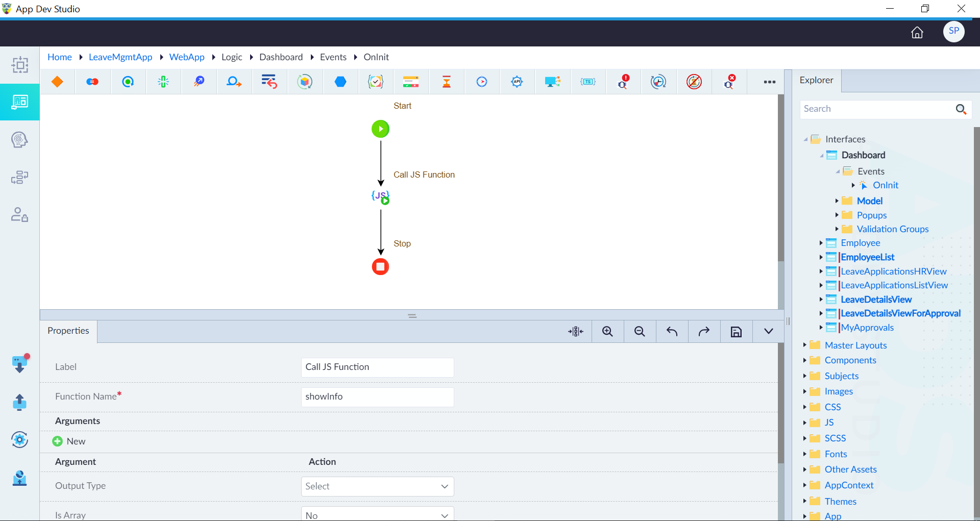Open the toolbar overflow three-dots menu

(770, 82)
